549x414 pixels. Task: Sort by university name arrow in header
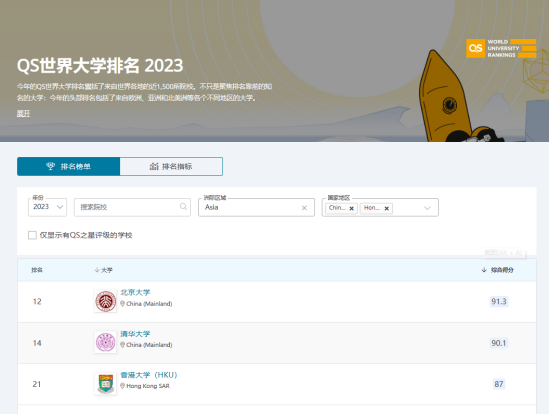click(97, 270)
